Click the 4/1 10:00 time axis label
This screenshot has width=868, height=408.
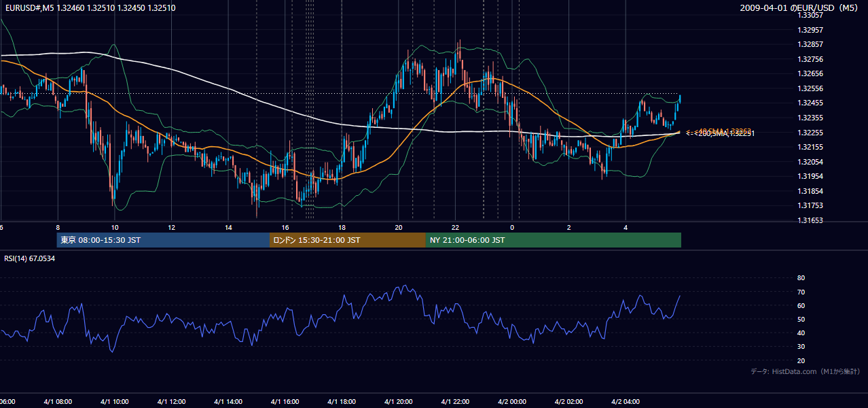point(115,402)
